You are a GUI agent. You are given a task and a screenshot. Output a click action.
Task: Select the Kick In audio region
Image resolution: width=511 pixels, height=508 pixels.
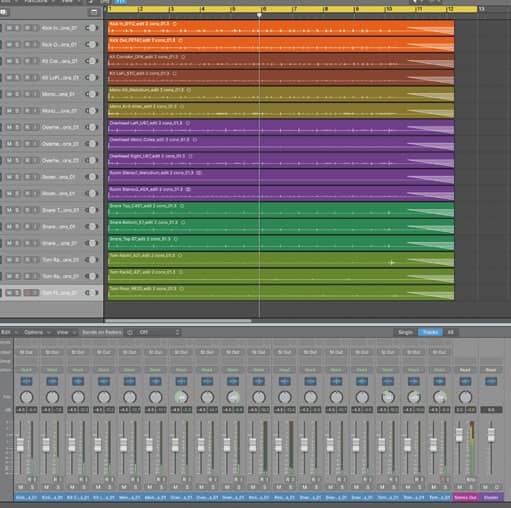click(281, 28)
